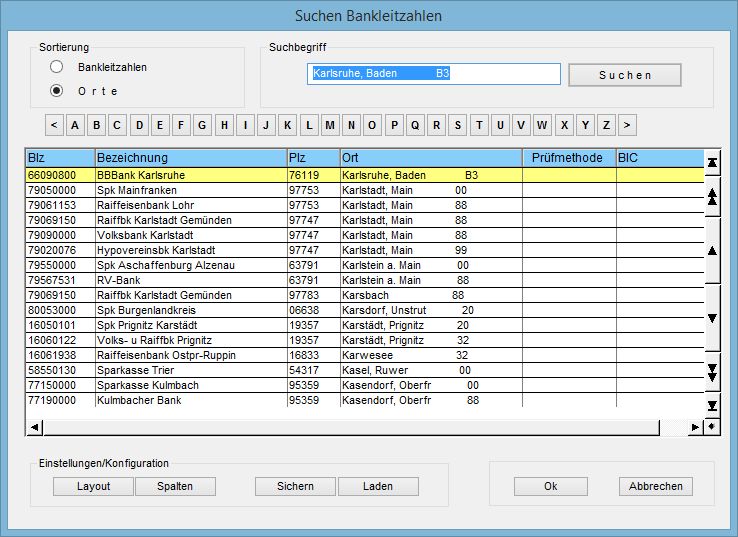Page up with double up arrow

[x=712, y=197]
